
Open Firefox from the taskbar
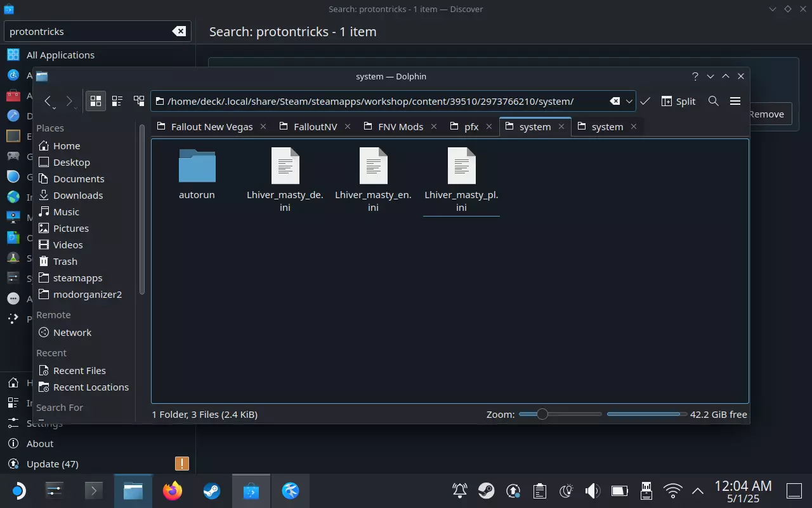(172, 490)
